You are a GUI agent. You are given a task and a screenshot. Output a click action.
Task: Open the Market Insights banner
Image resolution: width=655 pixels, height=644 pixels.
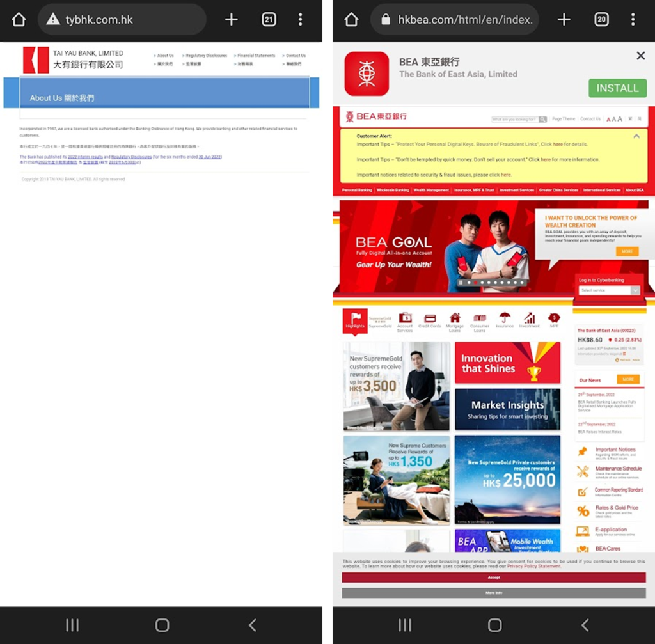tap(507, 409)
